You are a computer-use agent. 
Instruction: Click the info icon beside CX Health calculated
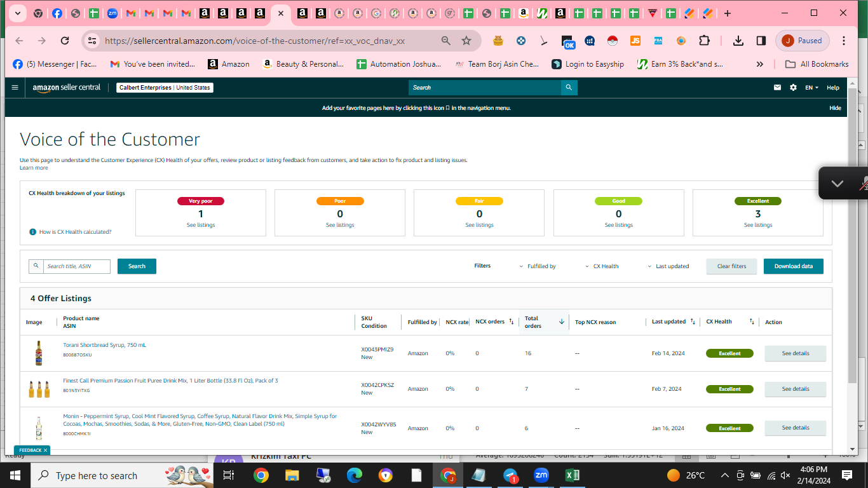[32, 232]
